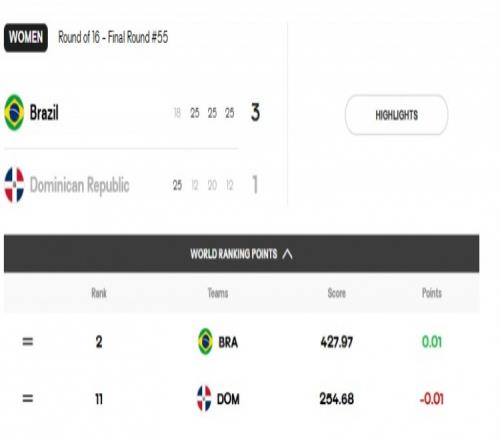500x440 pixels.
Task: Click the DOM flag icon in rankings table
Action: (204, 398)
